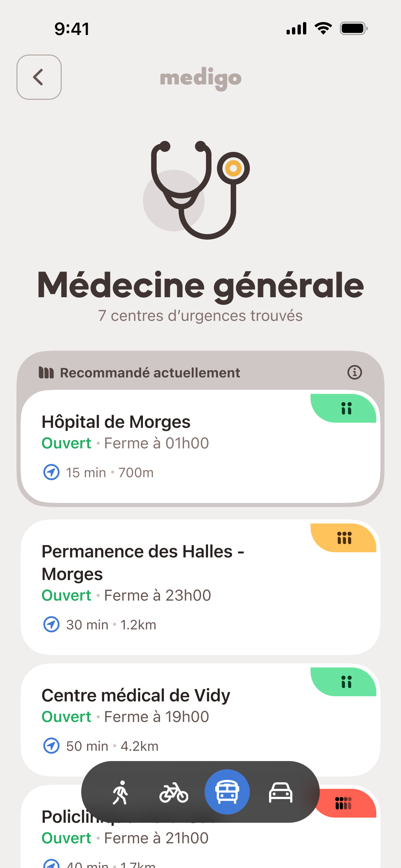The width and height of the screenshot is (401, 868).
Task: Select bicycle as transport mode
Action: click(x=173, y=793)
